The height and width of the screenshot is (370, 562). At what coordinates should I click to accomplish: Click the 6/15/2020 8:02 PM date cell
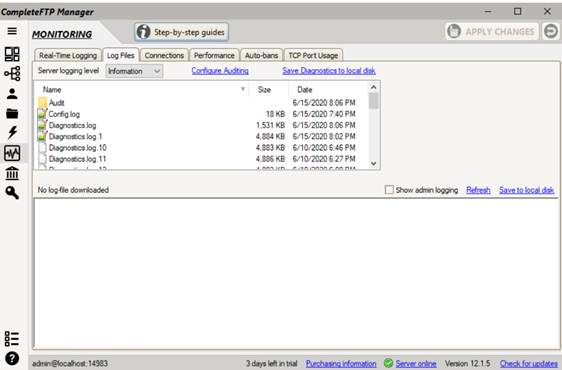pos(324,136)
